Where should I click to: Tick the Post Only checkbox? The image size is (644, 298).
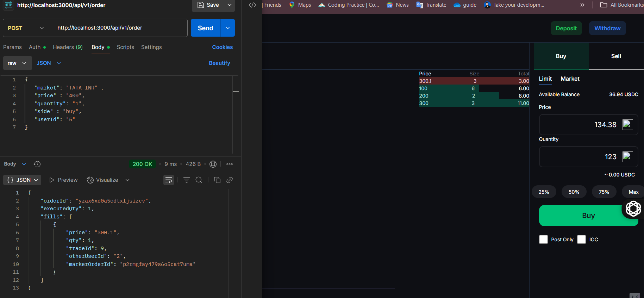point(543,240)
